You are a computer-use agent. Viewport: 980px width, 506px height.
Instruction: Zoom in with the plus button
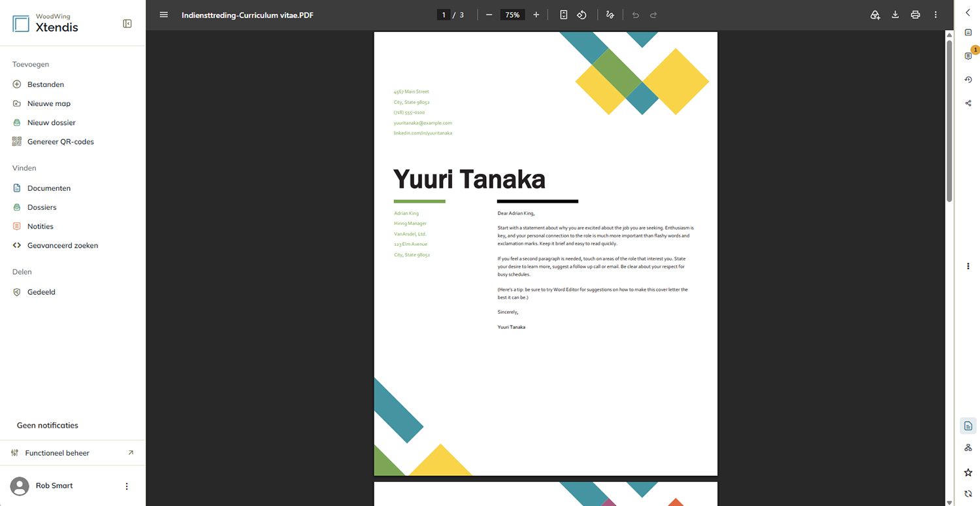[x=536, y=14]
